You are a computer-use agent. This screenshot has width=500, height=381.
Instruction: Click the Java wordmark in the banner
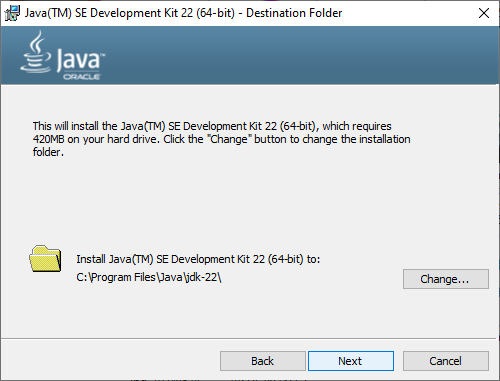click(80, 60)
